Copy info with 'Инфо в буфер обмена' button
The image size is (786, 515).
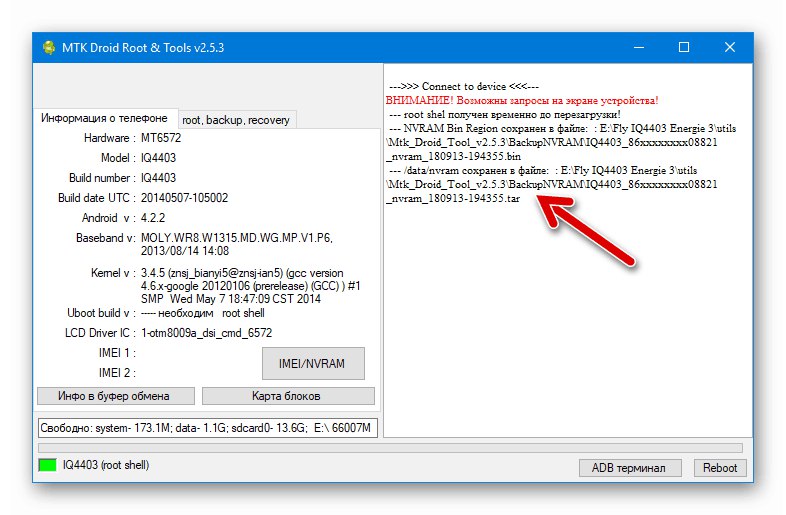(115, 396)
